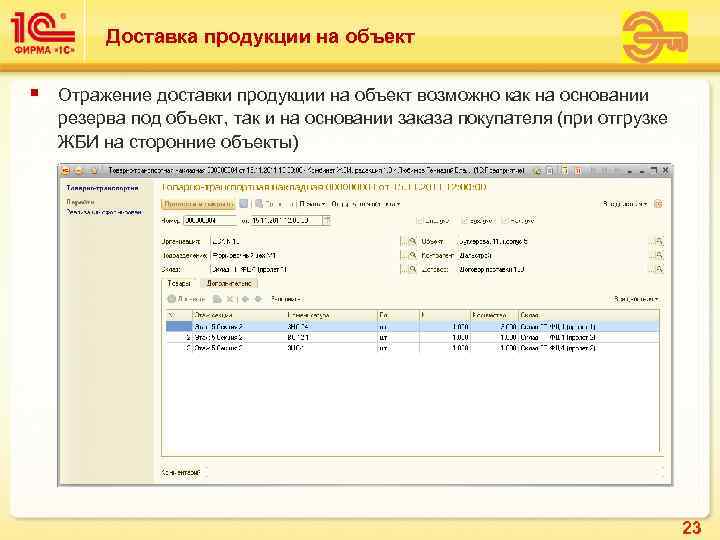Switch to the Дополнительно tab

coord(229,283)
